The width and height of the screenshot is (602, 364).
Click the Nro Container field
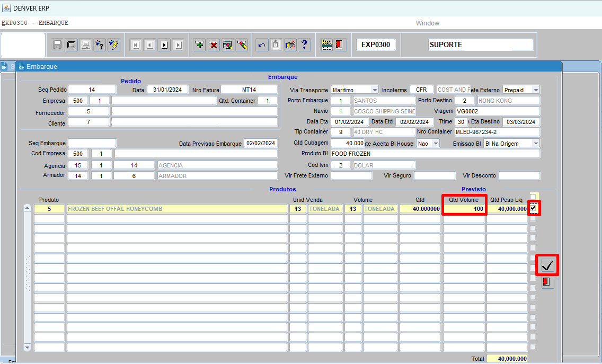point(498,132)
